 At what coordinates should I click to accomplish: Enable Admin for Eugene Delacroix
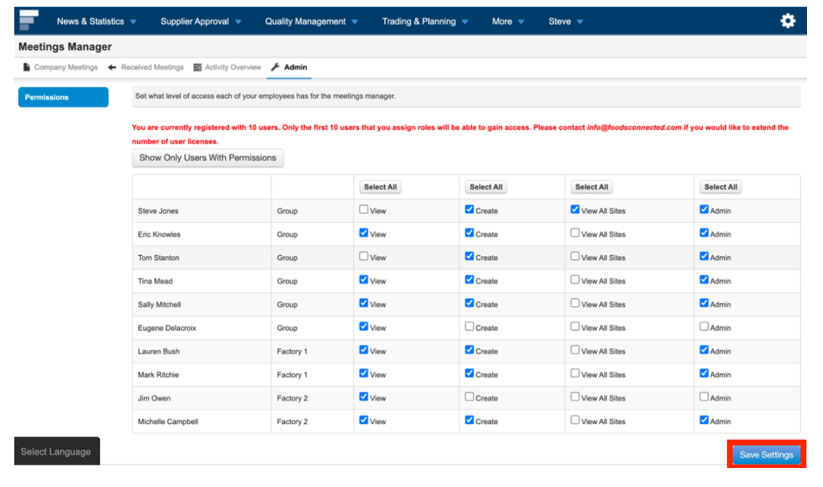coord(704,326)
